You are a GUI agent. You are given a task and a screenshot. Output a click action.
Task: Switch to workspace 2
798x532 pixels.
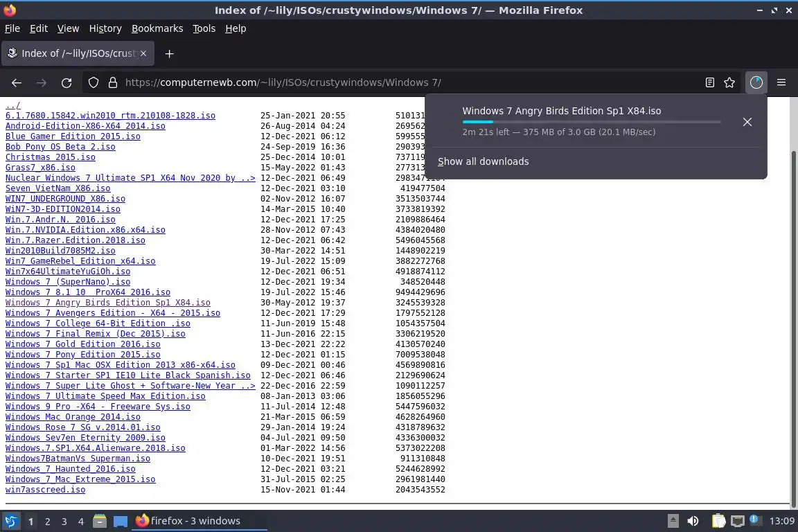[47, 522]
